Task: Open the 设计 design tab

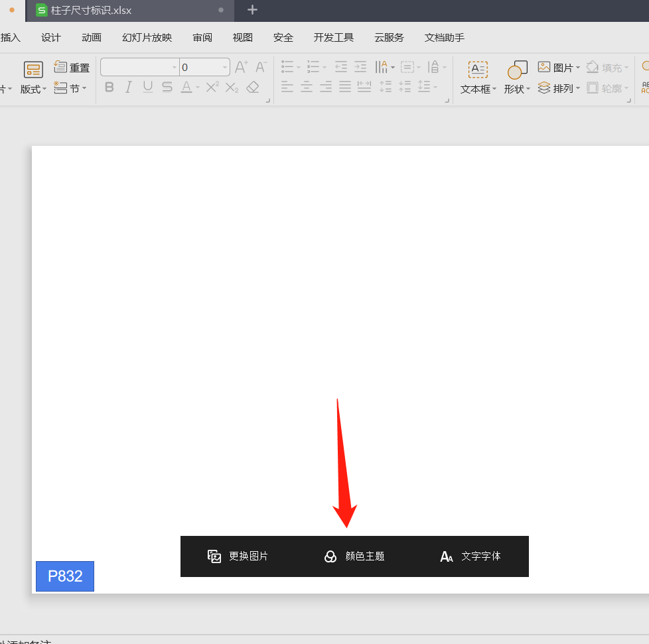Action: (x=51, y=38)
